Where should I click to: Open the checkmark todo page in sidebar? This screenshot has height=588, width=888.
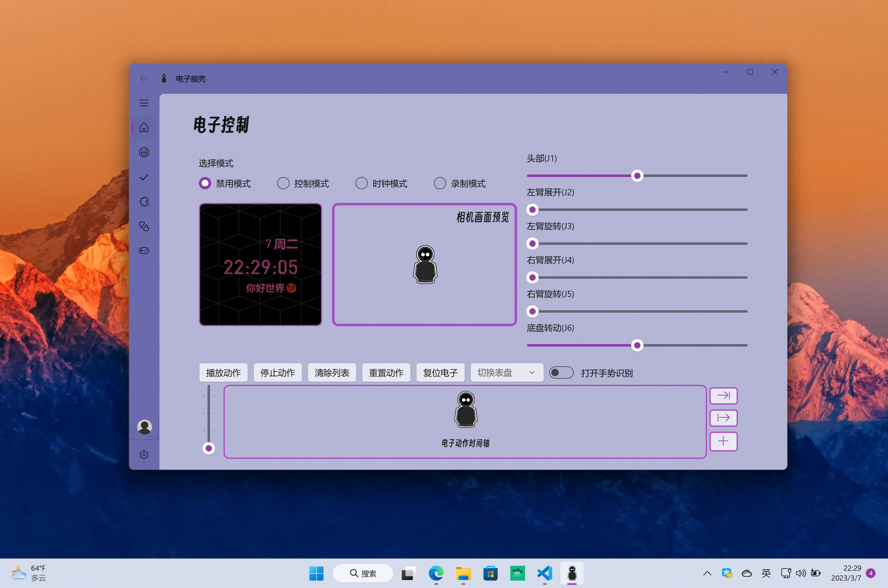tap(144, 177)
